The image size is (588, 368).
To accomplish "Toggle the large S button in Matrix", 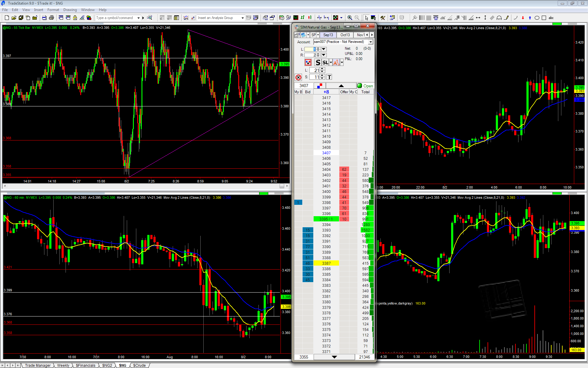I will click(x=318, y=63).
